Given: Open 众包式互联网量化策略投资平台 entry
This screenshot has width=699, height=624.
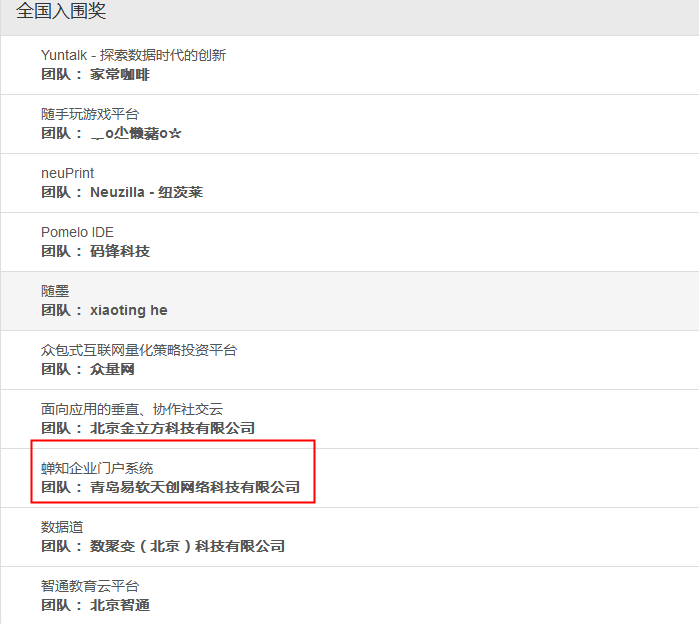Looking at the screenshot, I should click(139, 350).
